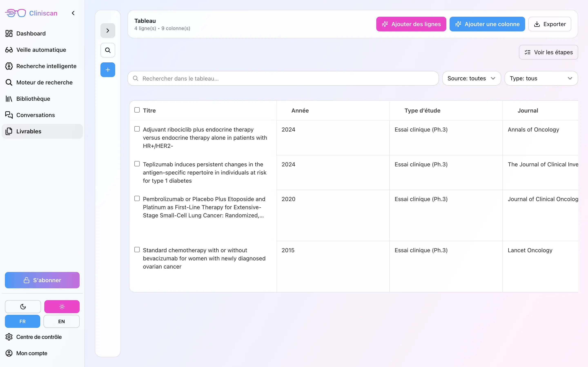The width and height of the screenshot is (588, 367).
Task: Click the blue plus icon button
Action: pos(108,70)
